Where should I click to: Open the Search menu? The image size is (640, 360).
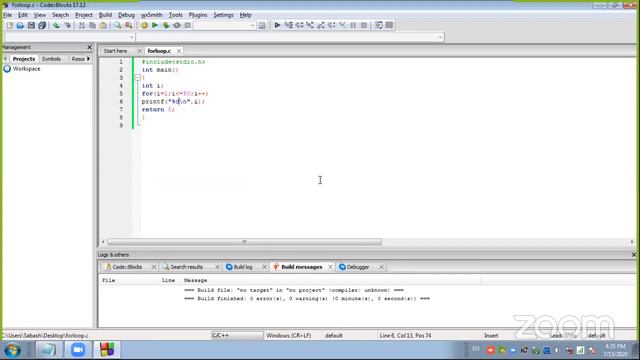click(x=60, y=15)
